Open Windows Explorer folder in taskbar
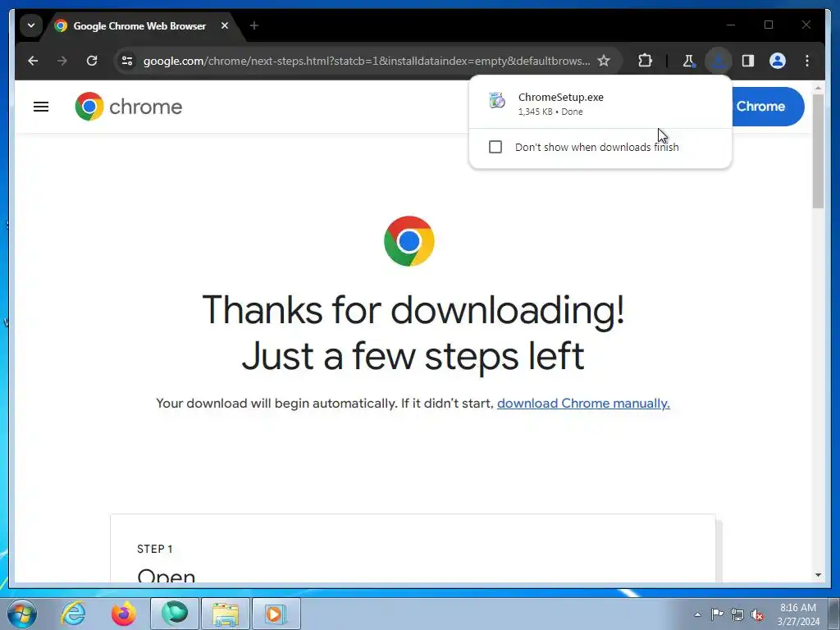Image resolution: width=840 pixels, height=630 pixels. tap(226, 614)
